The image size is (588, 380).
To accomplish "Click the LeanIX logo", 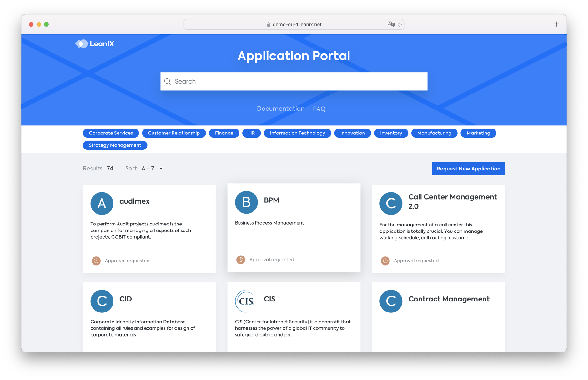I will 94,43.
